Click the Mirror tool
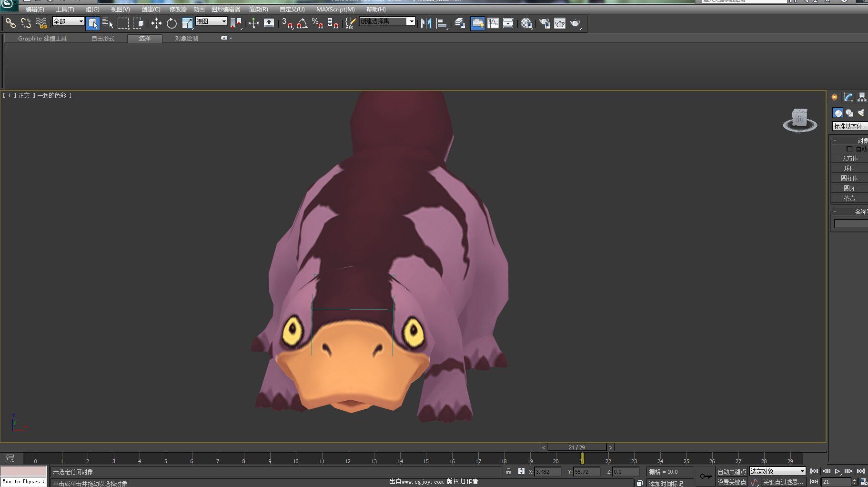The image size is (868, 487). tap(426, 23)
